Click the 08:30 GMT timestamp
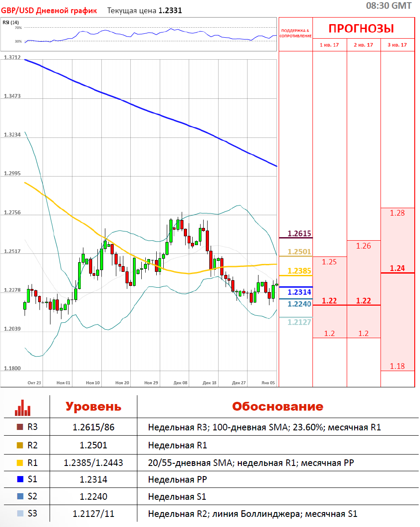The image size is (420, 527). (x=389, y=6)
